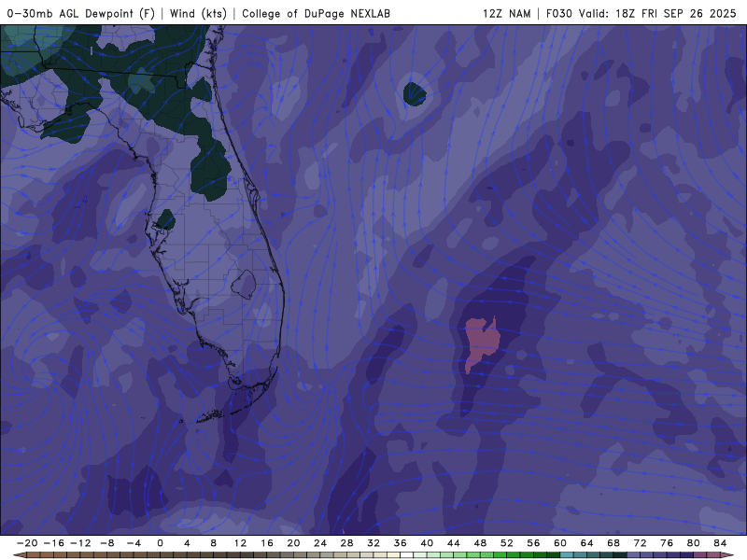Click the 72 legend value
Image resolution: width=747 pixels, height=560 pixels.
tap(641, 543)
